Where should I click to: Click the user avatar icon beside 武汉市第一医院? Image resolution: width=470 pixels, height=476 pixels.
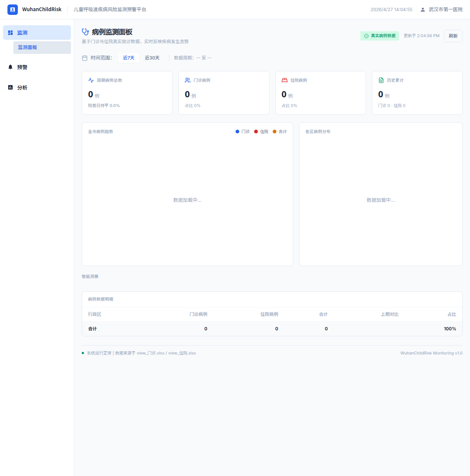[423, 10]
